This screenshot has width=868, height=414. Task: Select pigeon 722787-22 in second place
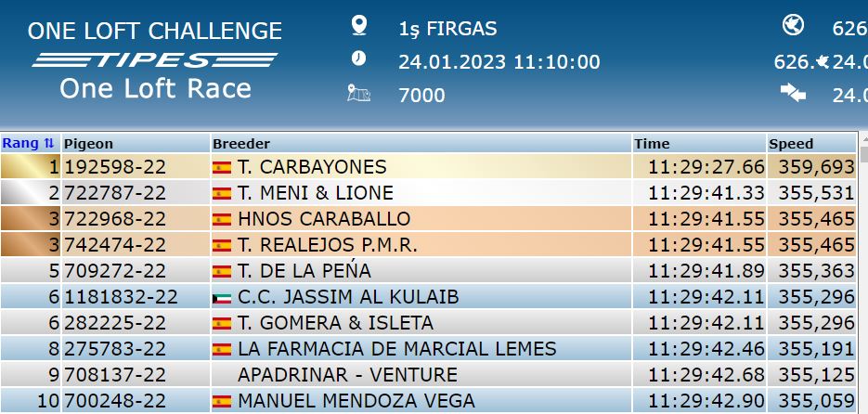(x=115, y=193)
